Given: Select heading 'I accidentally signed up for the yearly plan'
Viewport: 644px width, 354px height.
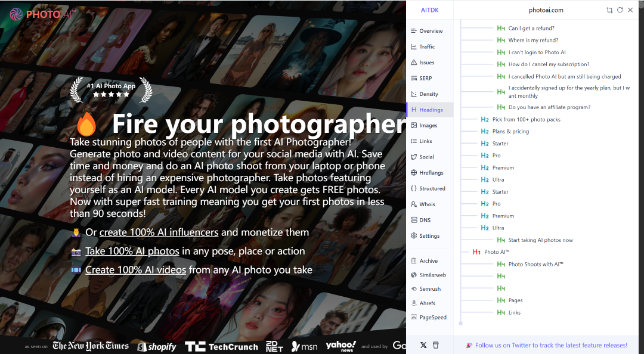Looking at the screenshot, I should (569, 92).
